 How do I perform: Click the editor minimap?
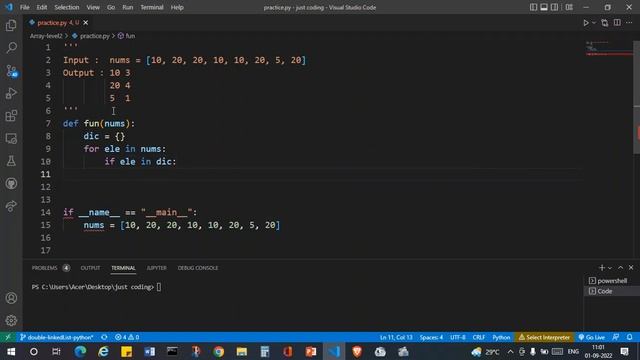[x=609, y=49]
